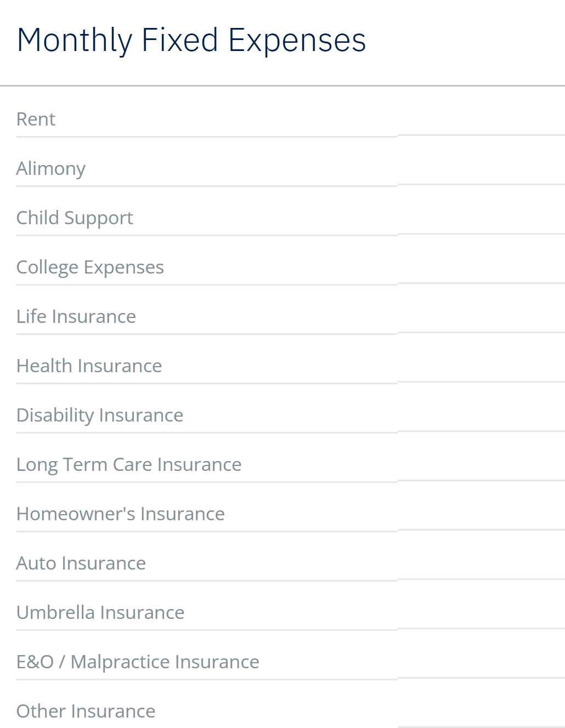Viewport: 565px width, 728px height.
Task: Click the amount field beside College Expenses
Action: (x=481, y=266)
